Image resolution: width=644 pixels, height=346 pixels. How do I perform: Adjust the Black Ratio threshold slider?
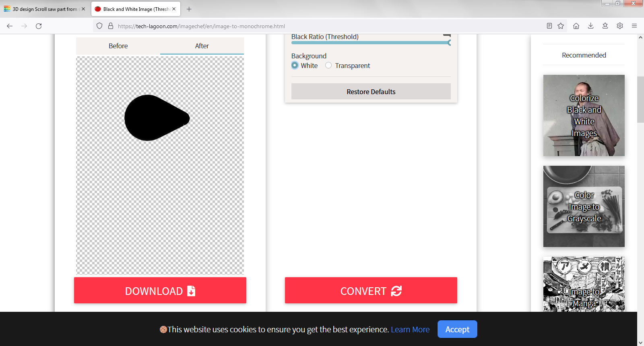click(x=371, y=43)
